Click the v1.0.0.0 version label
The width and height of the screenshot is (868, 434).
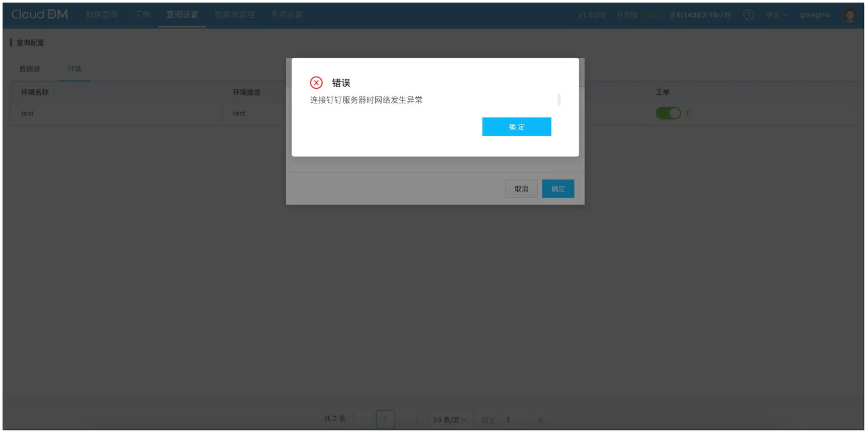pos(592,15)
